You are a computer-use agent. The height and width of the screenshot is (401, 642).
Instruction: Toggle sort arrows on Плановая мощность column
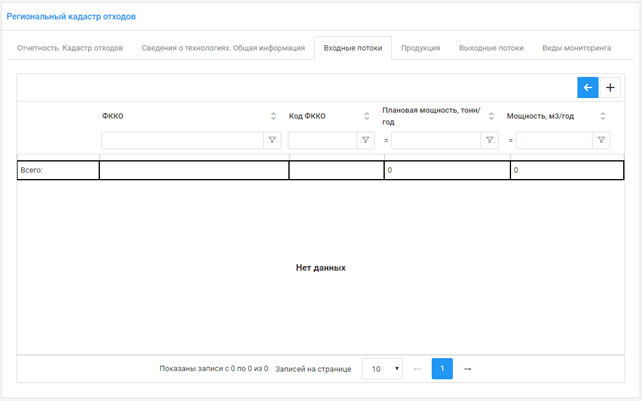coord(491,116)
